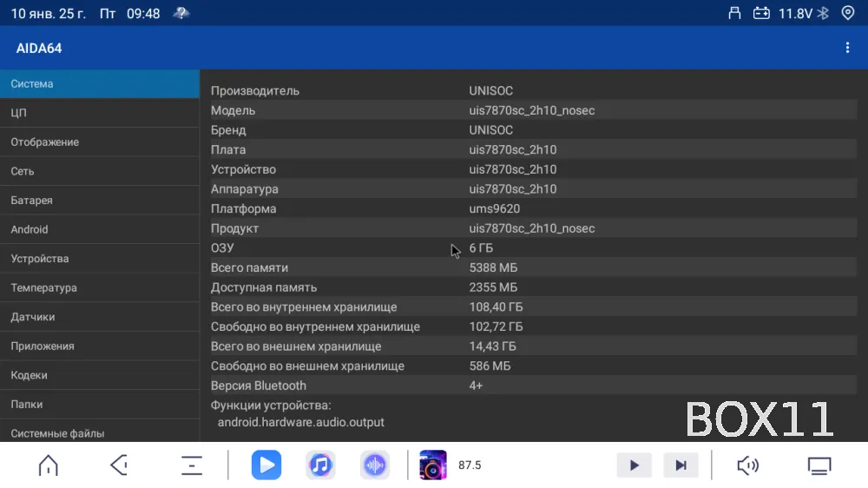868x488 pixels.
Task: Select the Модель uis7870sc_2h10_nosec row
Action: (534, 110)
